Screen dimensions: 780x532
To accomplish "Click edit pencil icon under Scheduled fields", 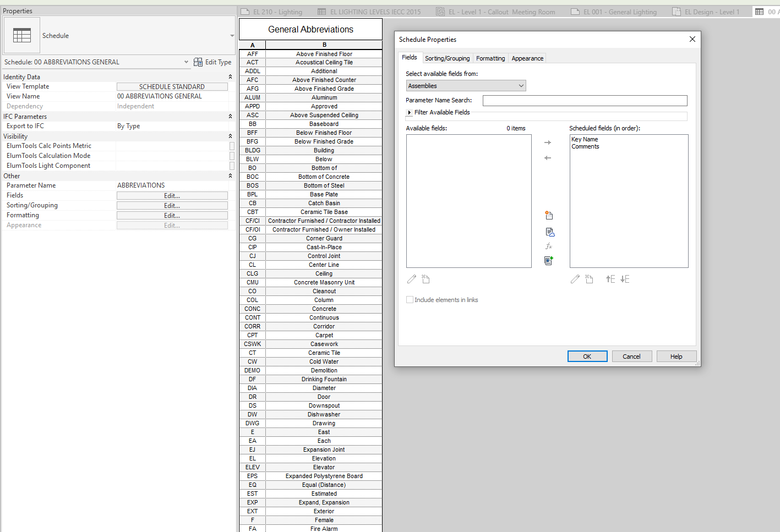I will coord(575,279).
